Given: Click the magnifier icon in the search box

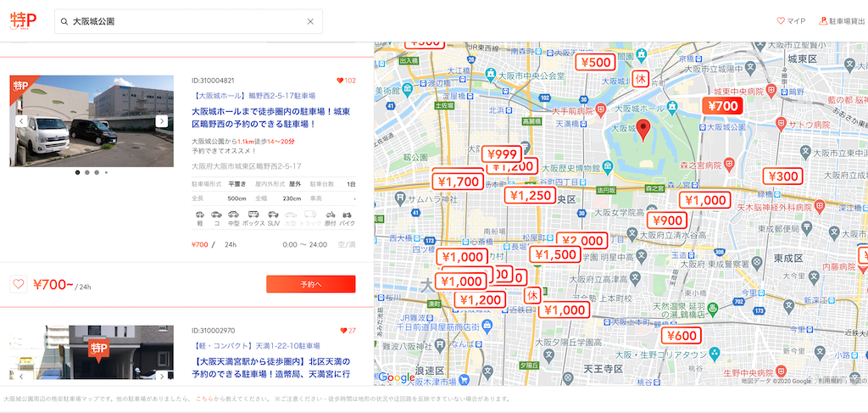Looking at the screenshot, I should click(x=64, y=21).
